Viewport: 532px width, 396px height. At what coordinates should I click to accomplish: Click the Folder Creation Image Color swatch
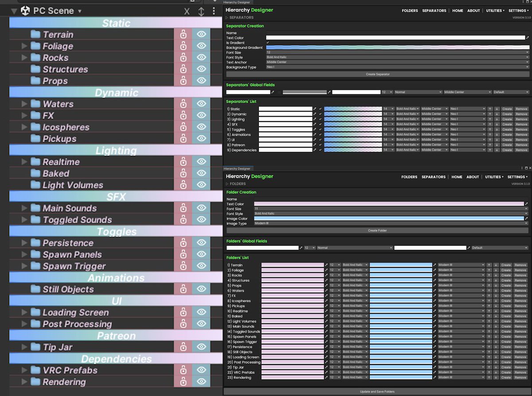389,218
